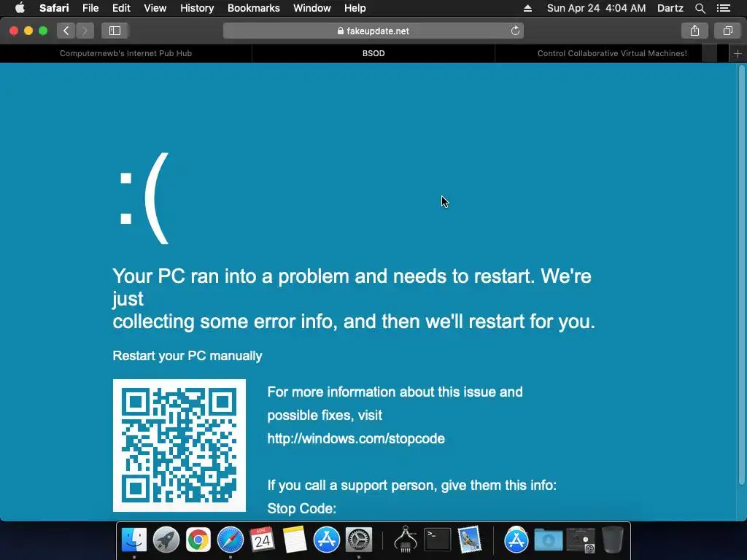Show the Safari sidebar

point(115,31)
